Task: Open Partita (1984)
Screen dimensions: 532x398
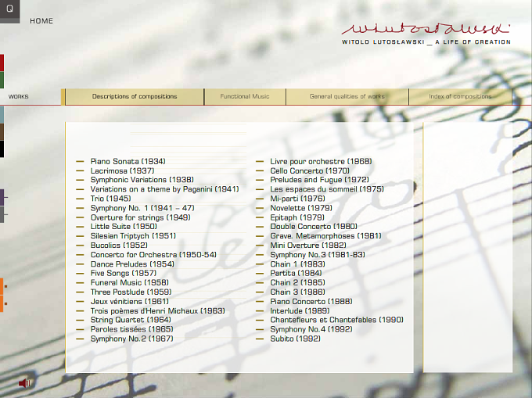Action: point(296,274)
